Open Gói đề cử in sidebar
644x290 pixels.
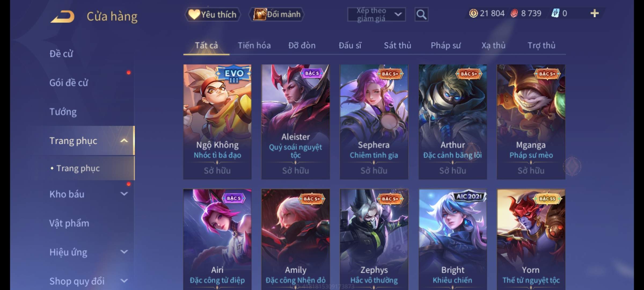(x=69, y=82)
